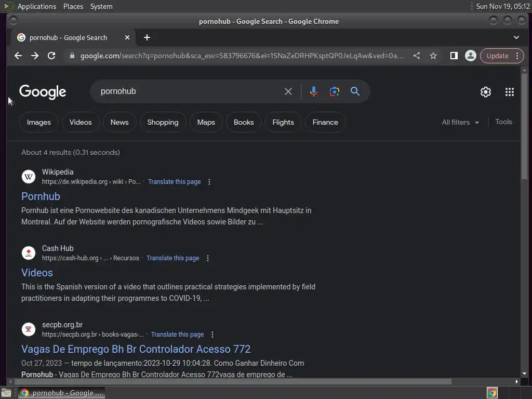The width and height of the screenshot is (532, 399).
Task: Filter results by Videos
Action: (81, 122)
